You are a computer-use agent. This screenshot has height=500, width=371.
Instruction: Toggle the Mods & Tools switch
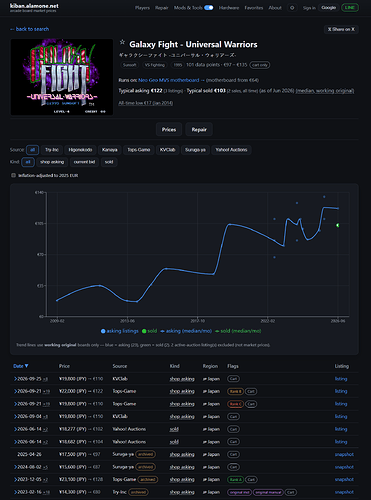pos(209,8)
